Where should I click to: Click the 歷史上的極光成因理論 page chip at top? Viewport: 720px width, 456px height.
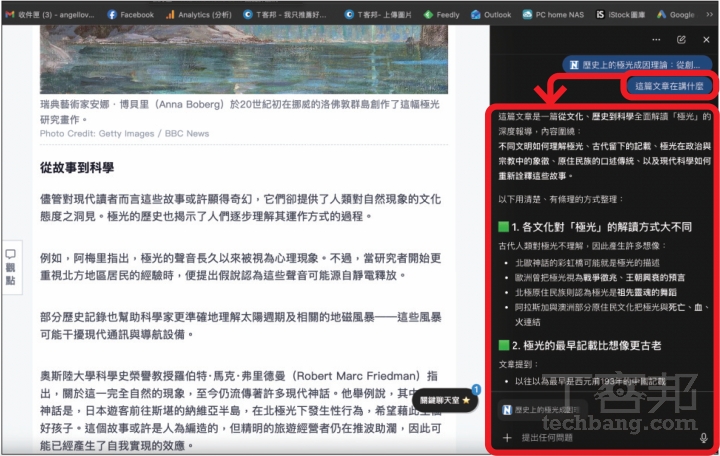pyautogui.click(x=636, y=65)
